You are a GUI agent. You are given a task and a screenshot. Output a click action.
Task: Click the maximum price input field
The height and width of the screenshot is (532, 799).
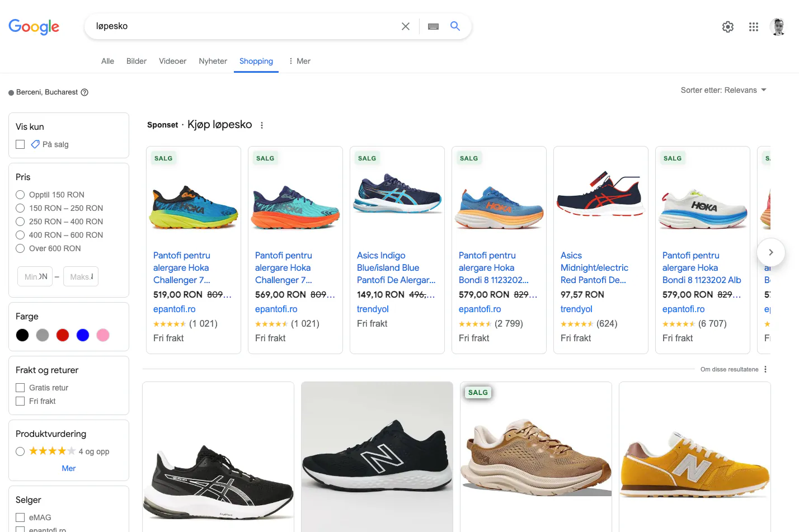click(81, 276)
